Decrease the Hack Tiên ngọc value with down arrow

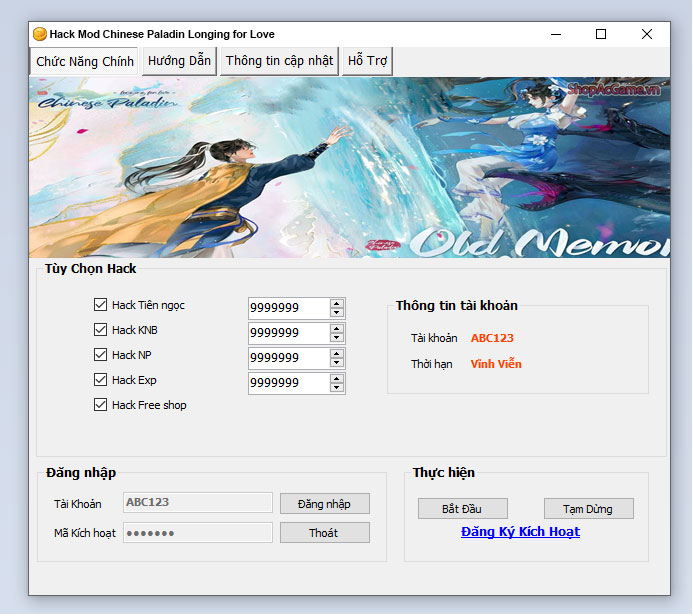[337, 312]
